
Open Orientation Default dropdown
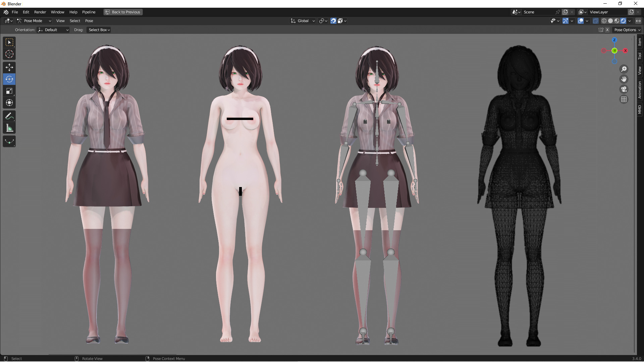click(x=53, y=30)
